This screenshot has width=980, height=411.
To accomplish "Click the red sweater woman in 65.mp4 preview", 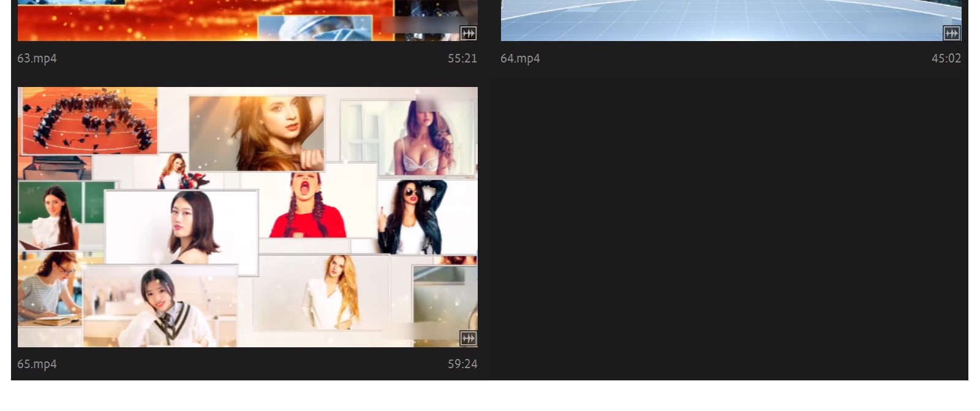I will 308,205.
